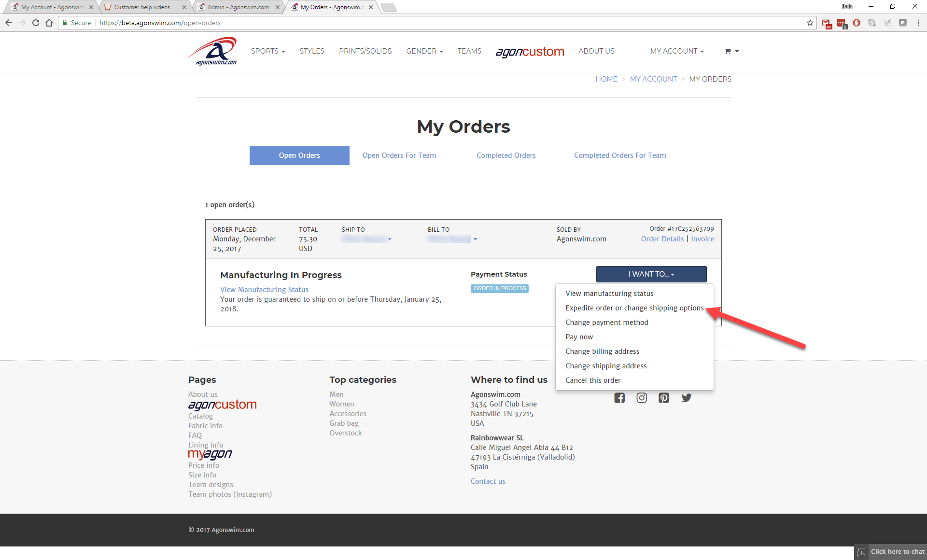Open the Facebook social icon
The image size is (927, 560).
click(619, 398)
